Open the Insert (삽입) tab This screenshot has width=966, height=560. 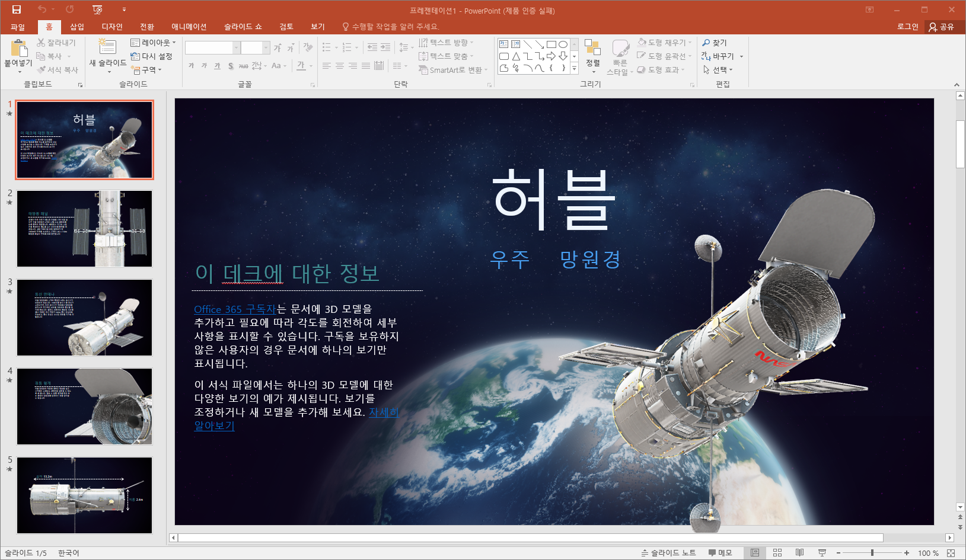[x=77, y=27]
